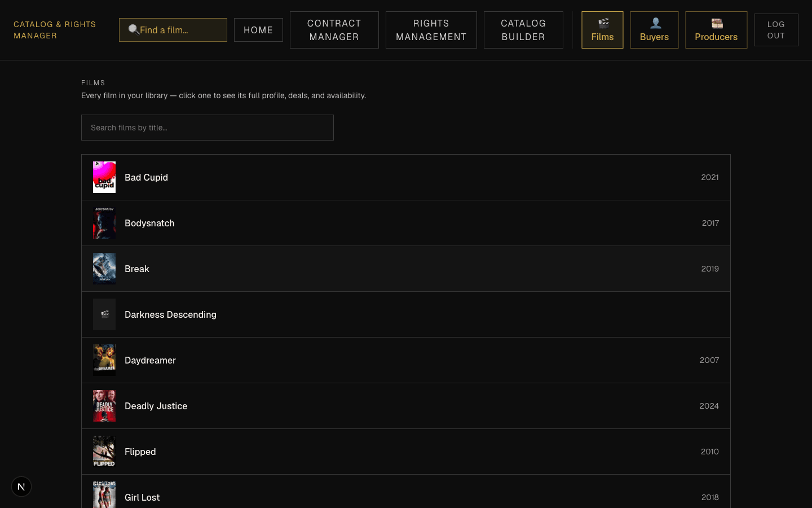Open the Girl Lost film title
The height and width of the screenshot is (508, 812).
point(142,497)
